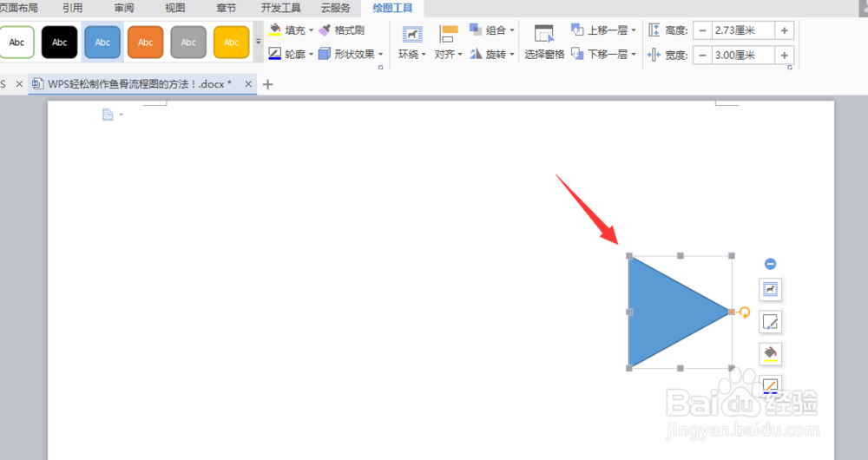
Task: Select the blue triangle shape
Action: point(664,312)
